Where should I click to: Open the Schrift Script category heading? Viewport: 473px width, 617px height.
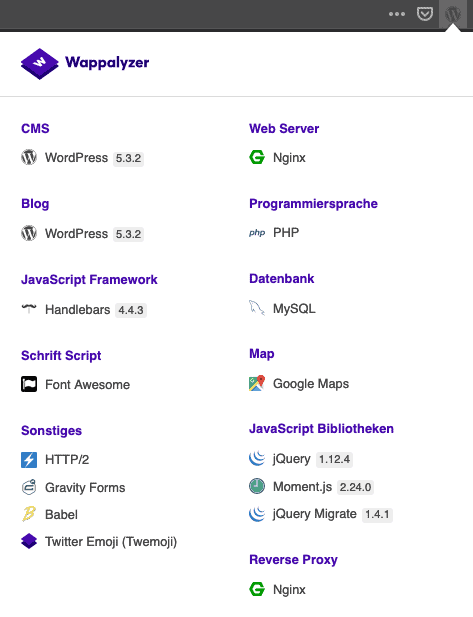[61, 356]
